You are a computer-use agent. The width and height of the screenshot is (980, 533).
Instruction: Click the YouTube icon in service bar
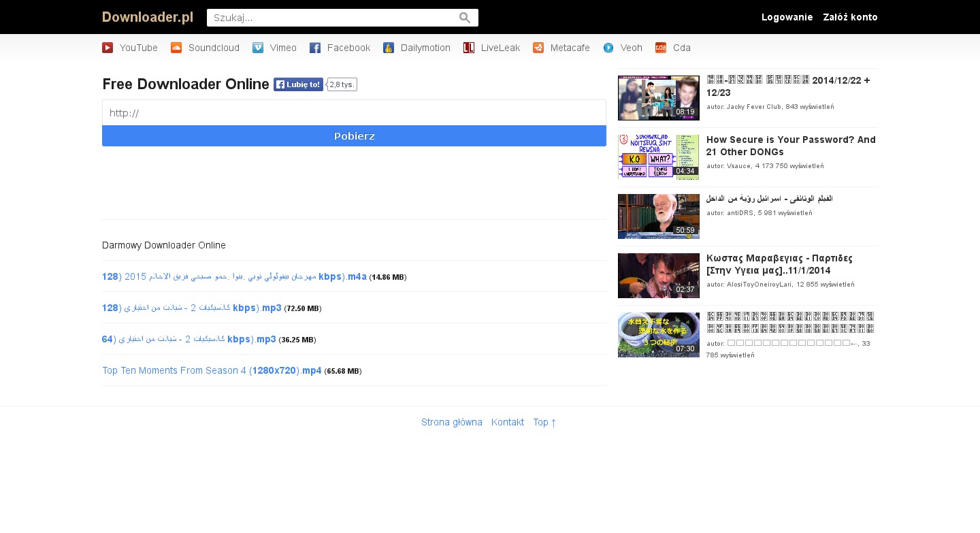108,48
